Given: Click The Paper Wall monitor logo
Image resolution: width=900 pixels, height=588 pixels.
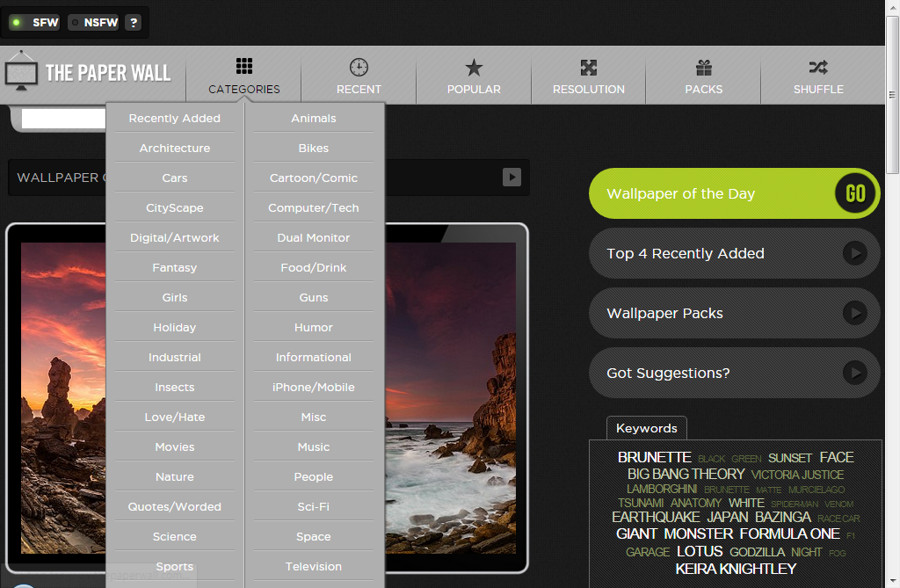Looking at the screenshot, I should pos(21,71).
